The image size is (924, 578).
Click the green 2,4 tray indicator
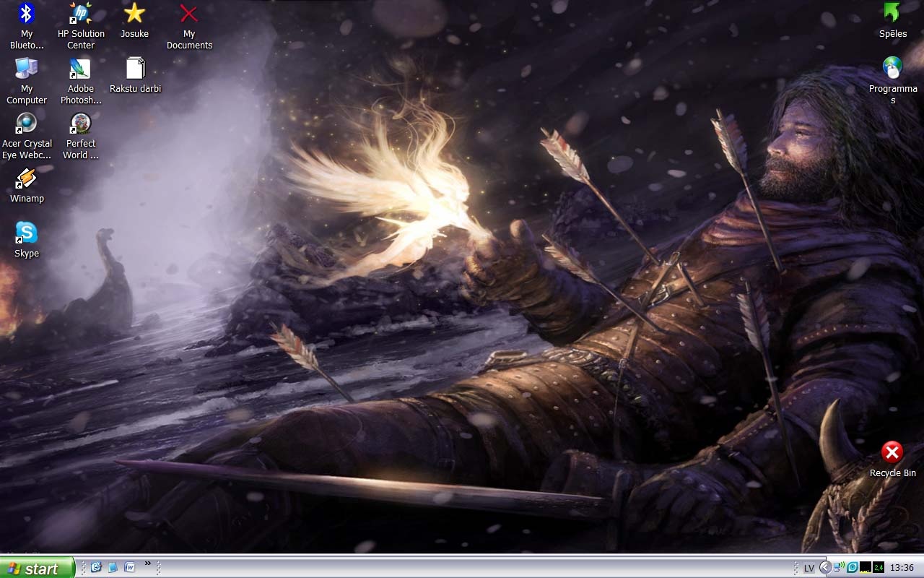(x=879, y=568)
